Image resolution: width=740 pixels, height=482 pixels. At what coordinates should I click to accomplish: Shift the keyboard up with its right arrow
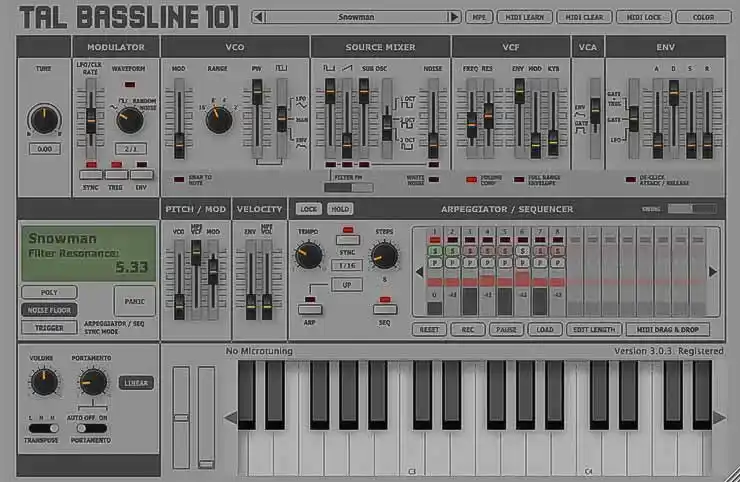[x=719, y=418]
